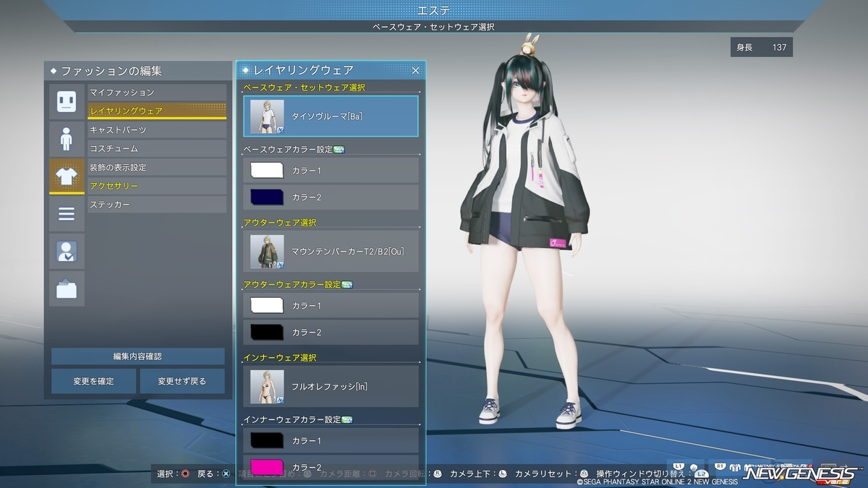
Task: Confirm changes with 変更を確定
Action: (93, 381)
